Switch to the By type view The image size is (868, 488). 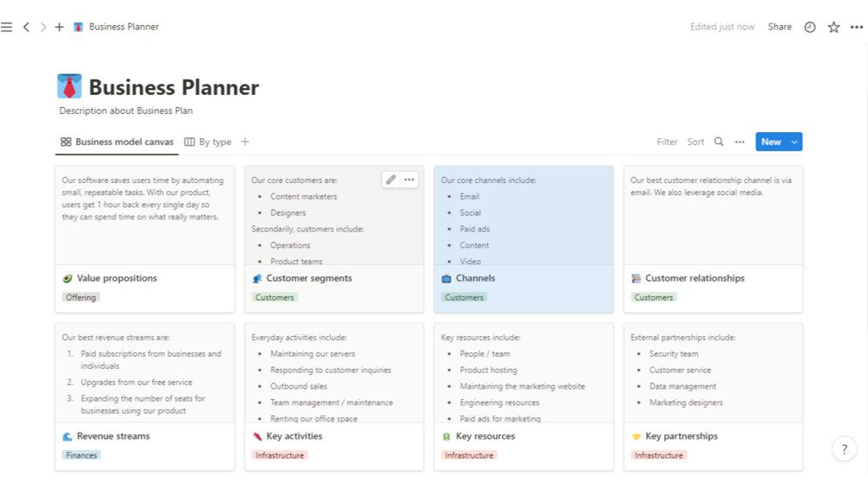pyautogui.click(x=208, y=142)
